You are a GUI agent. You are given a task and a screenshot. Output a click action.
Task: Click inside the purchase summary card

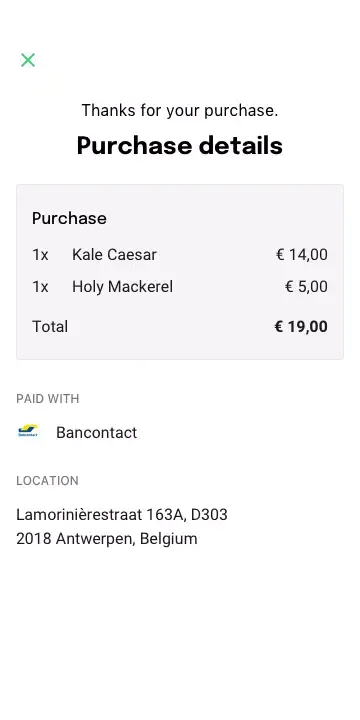pos(180,272)
